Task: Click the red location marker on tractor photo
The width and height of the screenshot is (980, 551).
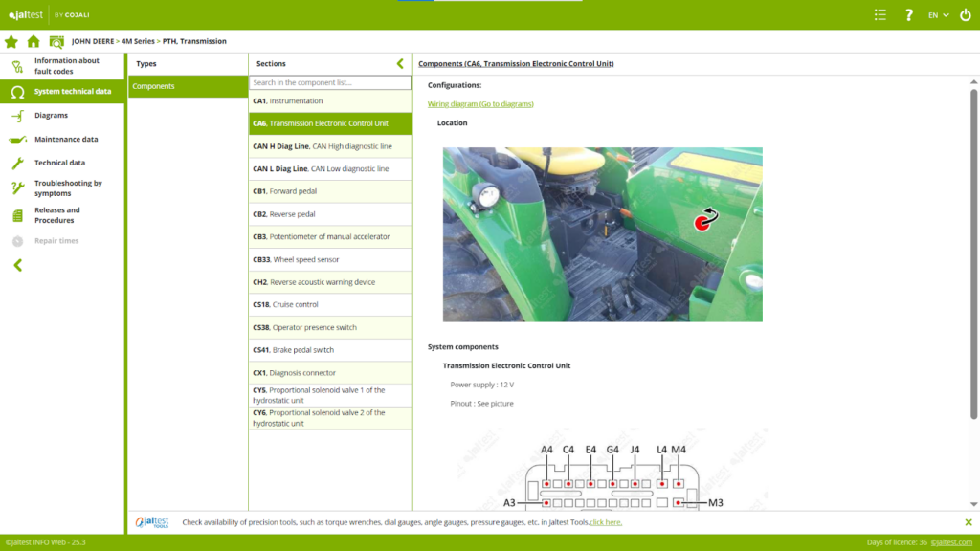Action: (705, 222)
